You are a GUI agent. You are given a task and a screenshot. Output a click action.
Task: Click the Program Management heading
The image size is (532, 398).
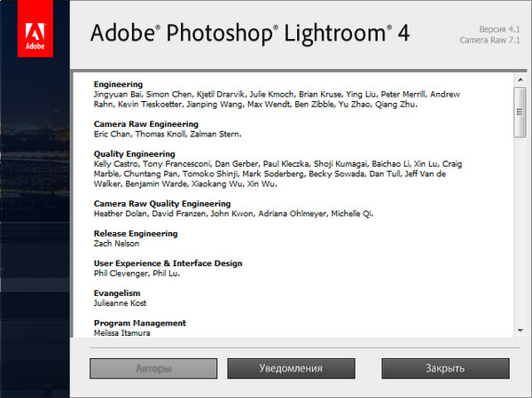(139, 323)
